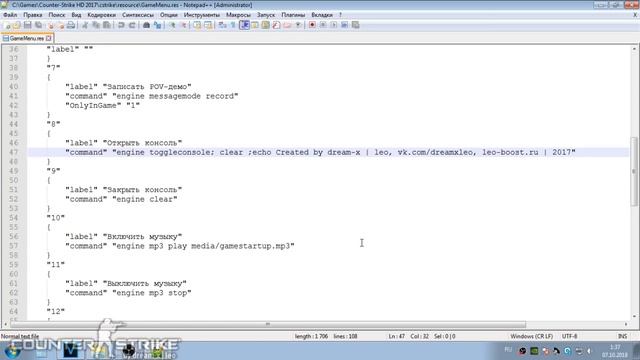Screen dimensions: 640x360
Task: Open the Поиск menu
Action: tap(57, 15)
